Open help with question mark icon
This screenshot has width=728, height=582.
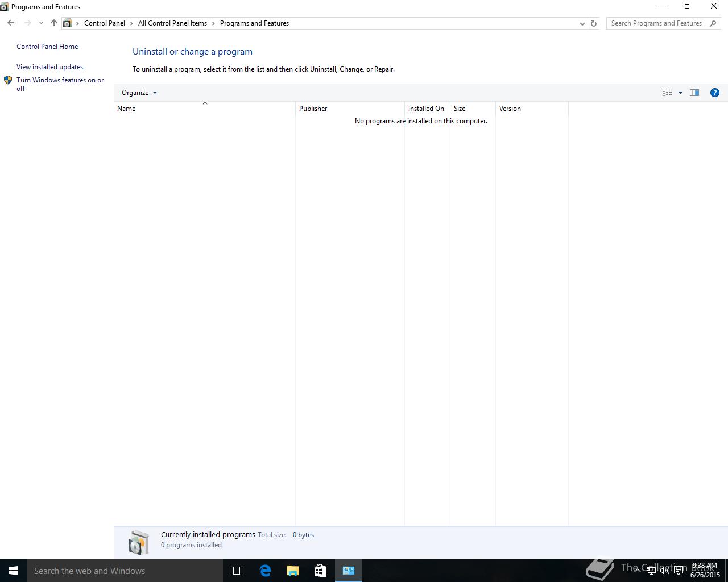715,93
